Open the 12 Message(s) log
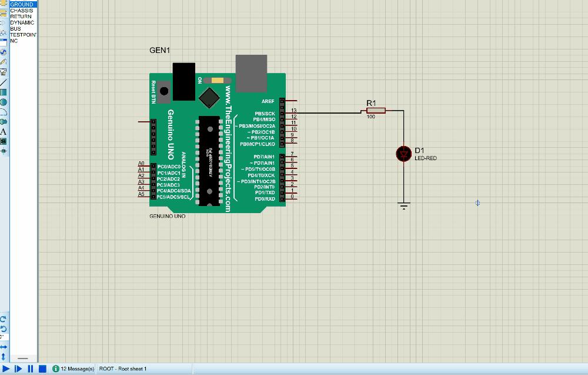Screen dimensions: 588x375 [77, 369]
